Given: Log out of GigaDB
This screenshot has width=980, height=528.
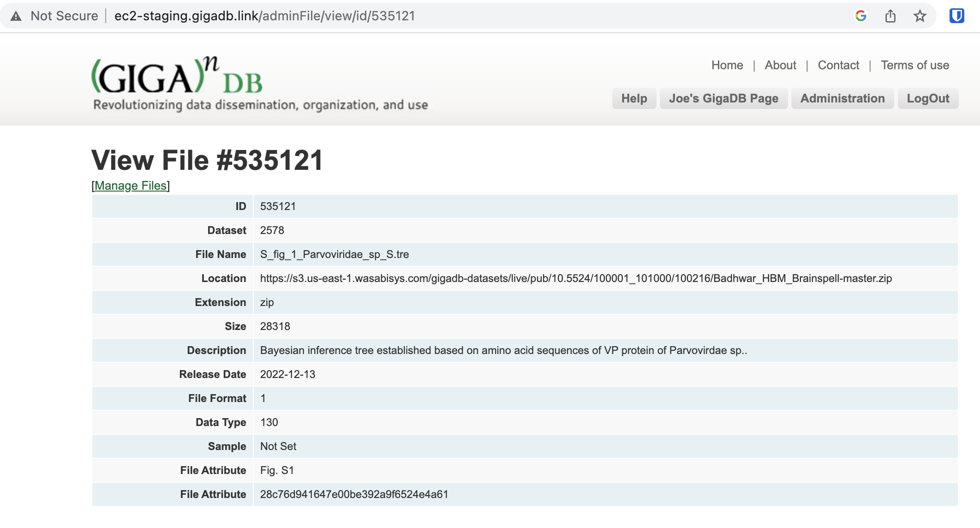Looking at the screenshot, I should pos(928,98).
